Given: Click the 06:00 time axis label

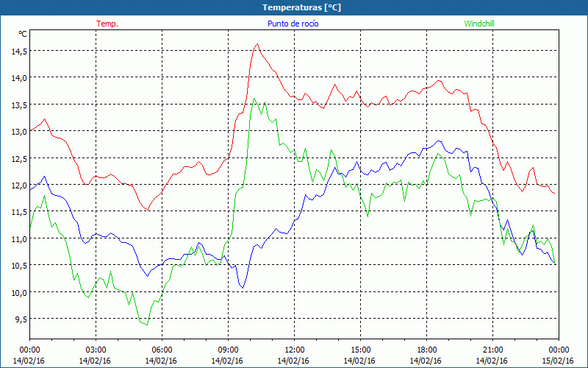Looking at the screenshot, I should click(x=162, y=350).
